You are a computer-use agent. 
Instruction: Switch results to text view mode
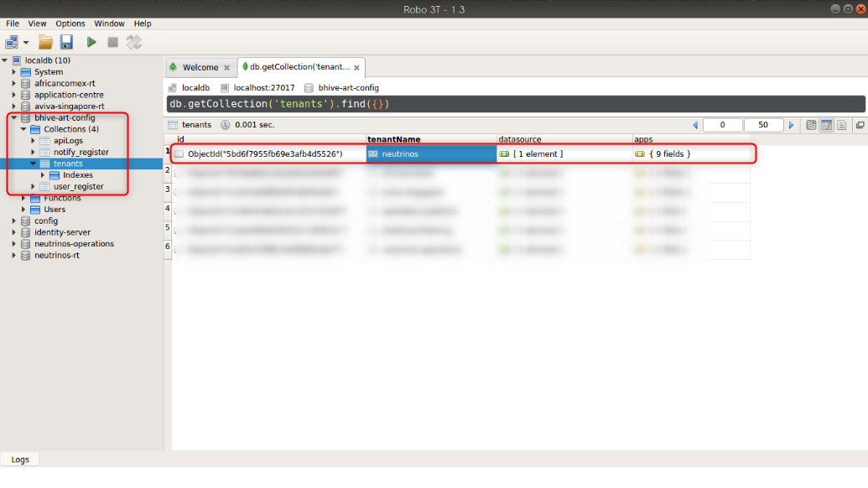coord(841,125)
